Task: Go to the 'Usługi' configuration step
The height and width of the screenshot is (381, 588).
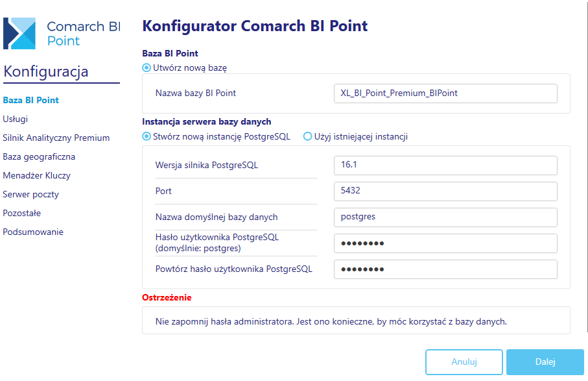Action: click(x=16, y=119)
